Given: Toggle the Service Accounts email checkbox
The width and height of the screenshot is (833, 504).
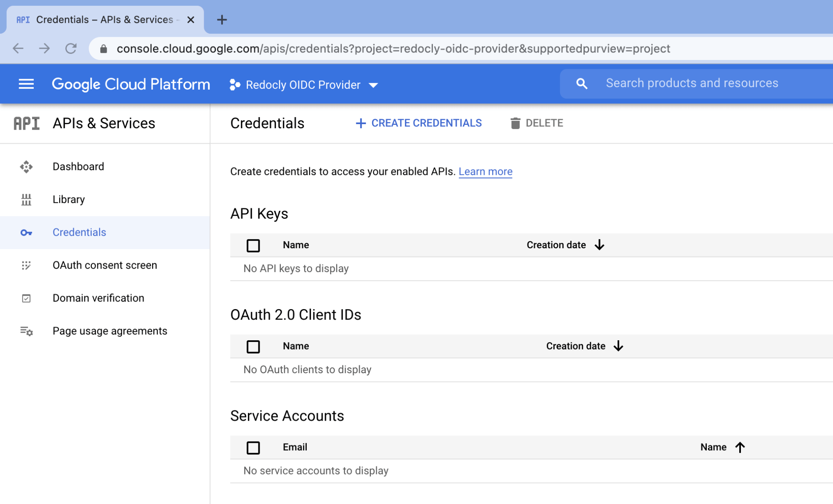Looking at the screenshot, I should (253, 446).
